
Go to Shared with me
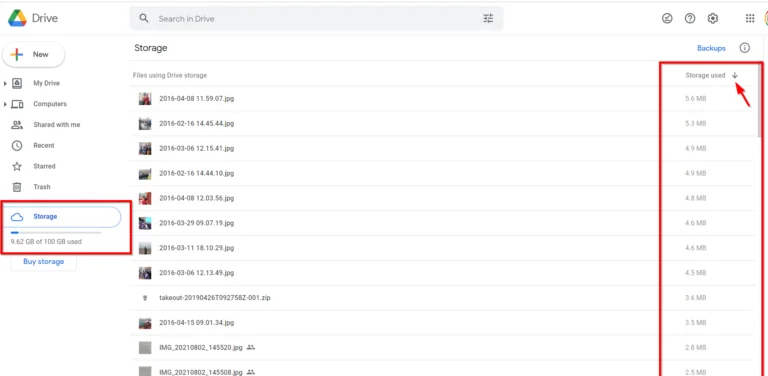tap(57, 125)
